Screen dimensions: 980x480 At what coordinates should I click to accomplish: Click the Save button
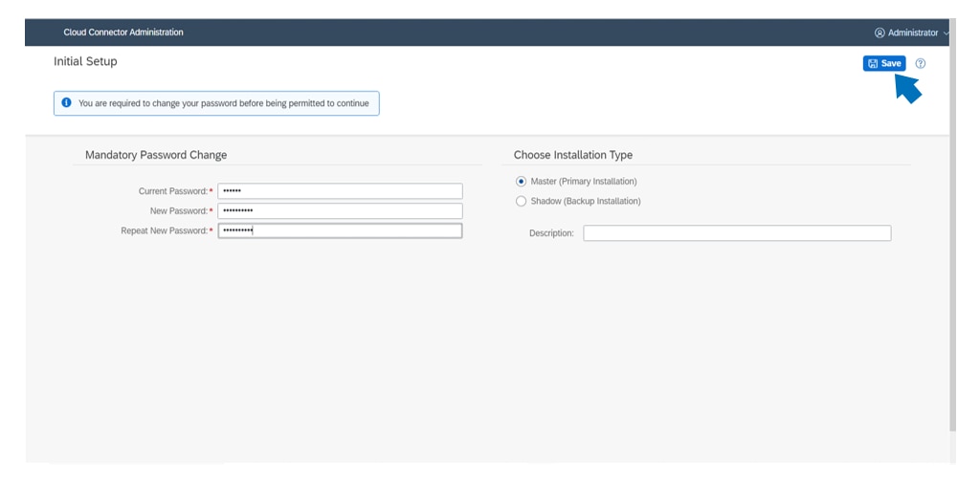point(884,63)
